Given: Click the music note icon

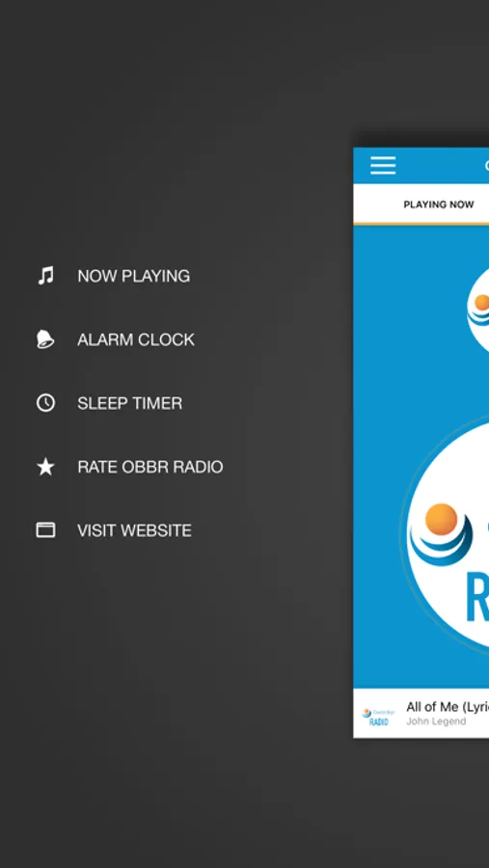Looking at the screenshot, I should [x=45, y=275].
